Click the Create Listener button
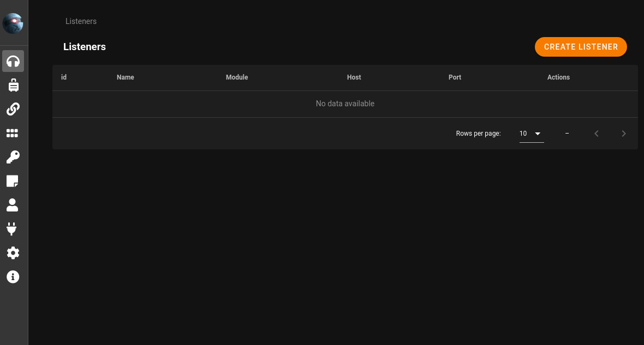644x345 pixels. [x=581, y=47]
